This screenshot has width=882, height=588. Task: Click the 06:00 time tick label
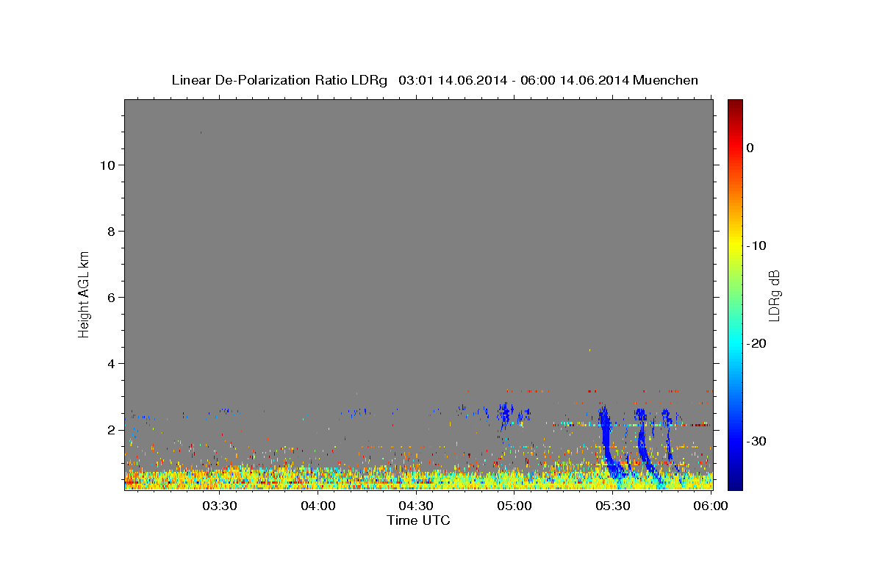[x=711, y=506]
